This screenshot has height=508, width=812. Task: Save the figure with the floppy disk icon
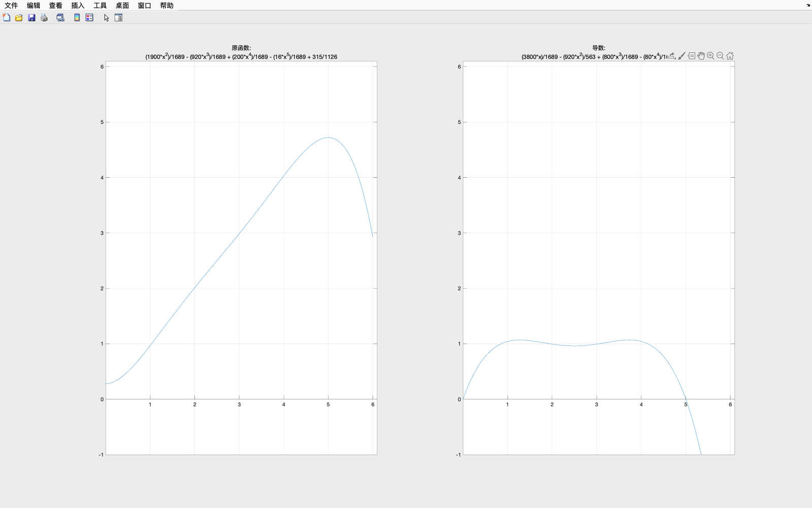[x=31, y=18]
